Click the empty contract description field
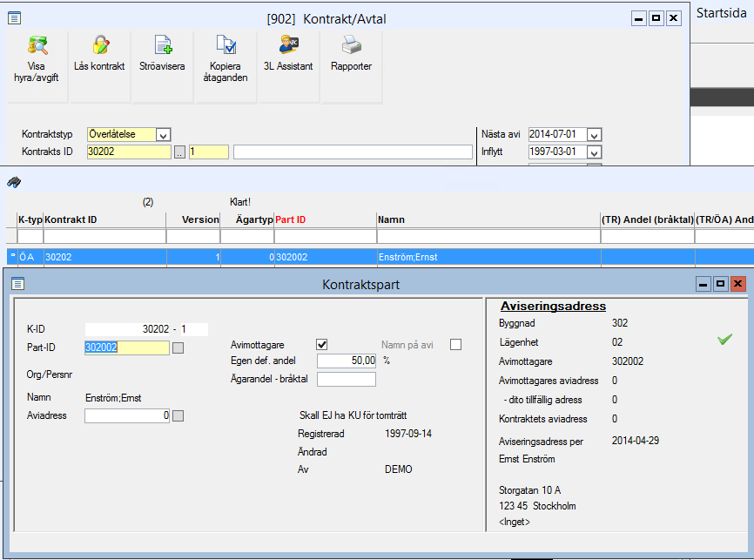 (x=353, y=152)
